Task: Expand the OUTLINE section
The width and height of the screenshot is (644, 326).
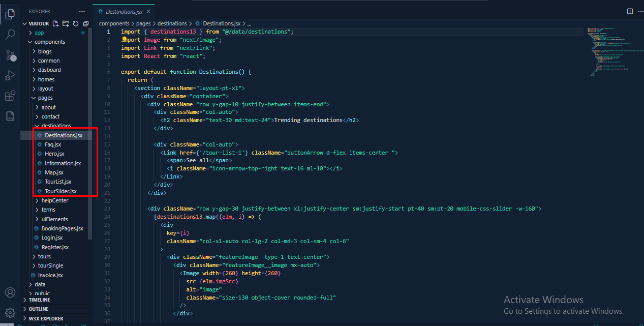Action: pos(39,309)
